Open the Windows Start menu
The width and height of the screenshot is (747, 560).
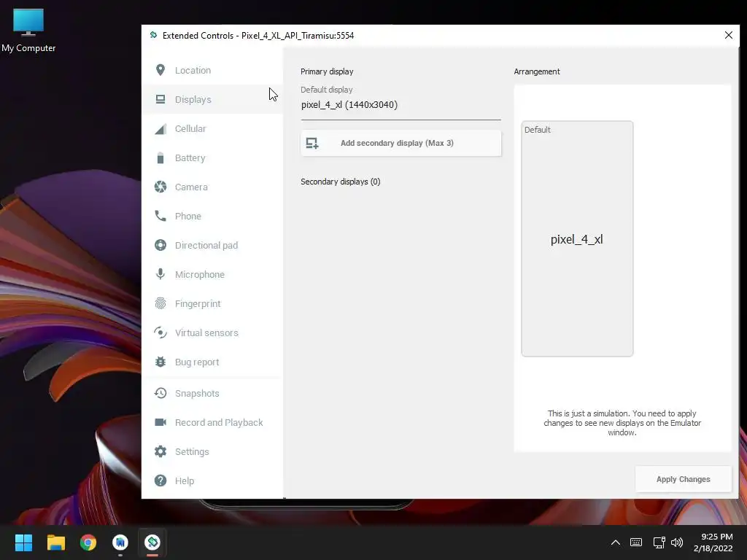coord(23,542)
